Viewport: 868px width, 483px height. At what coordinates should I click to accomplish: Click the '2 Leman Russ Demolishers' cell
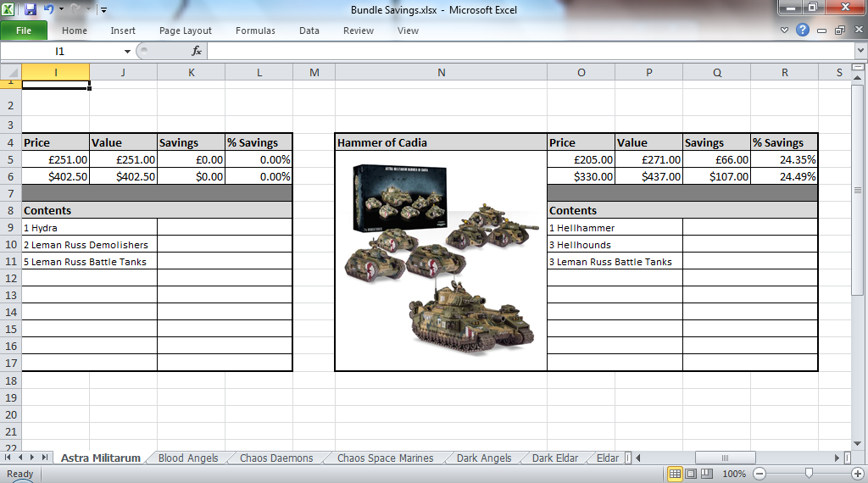click(x=89, y=245)
